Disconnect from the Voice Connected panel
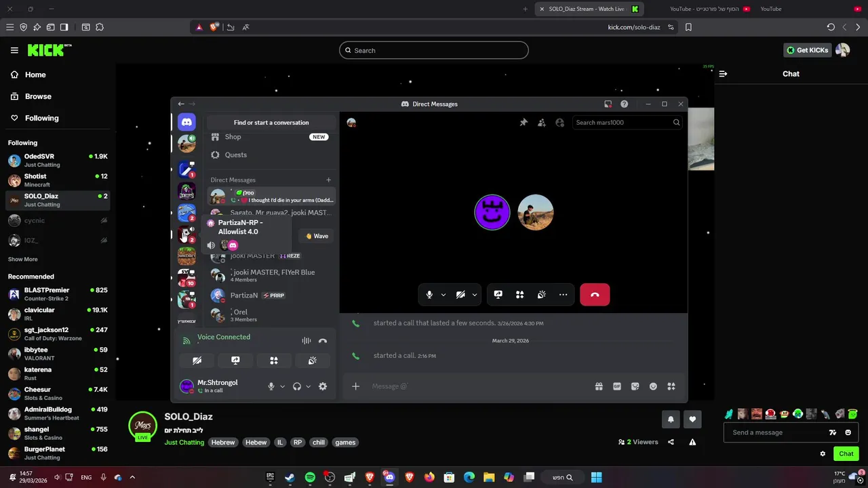 coord(323,341)
